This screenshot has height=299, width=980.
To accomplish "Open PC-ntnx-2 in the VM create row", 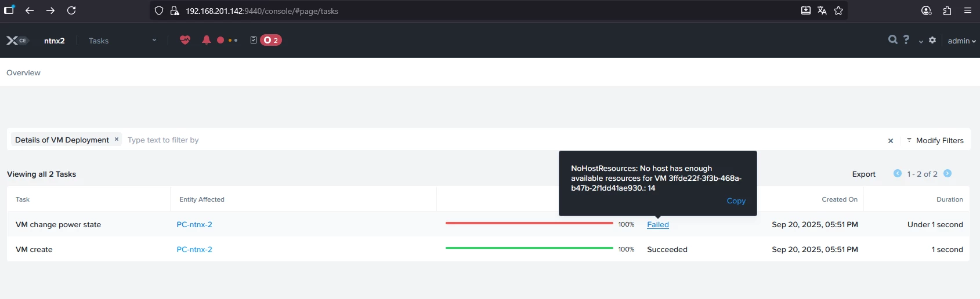I will (x=194, y=249).
